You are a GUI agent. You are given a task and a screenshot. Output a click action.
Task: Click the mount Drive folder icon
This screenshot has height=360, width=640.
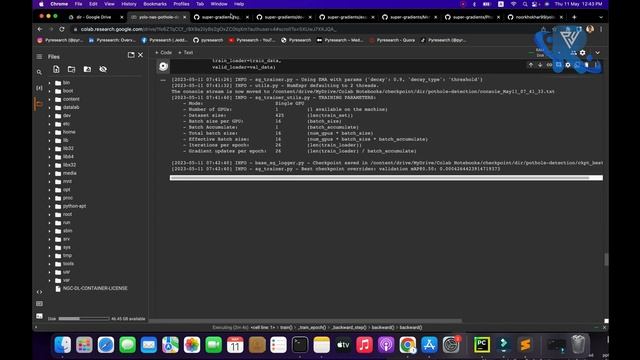pyautogui.click(x=87, y=69)
